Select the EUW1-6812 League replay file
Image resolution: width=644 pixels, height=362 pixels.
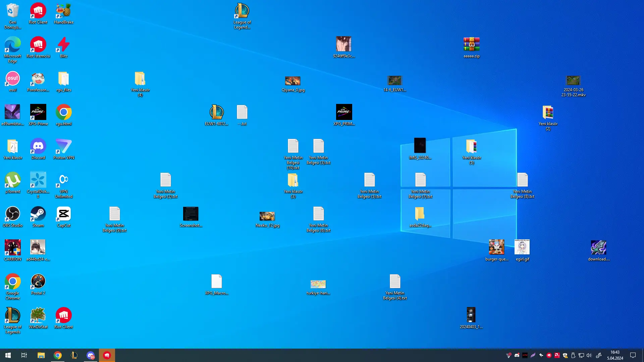217,115
